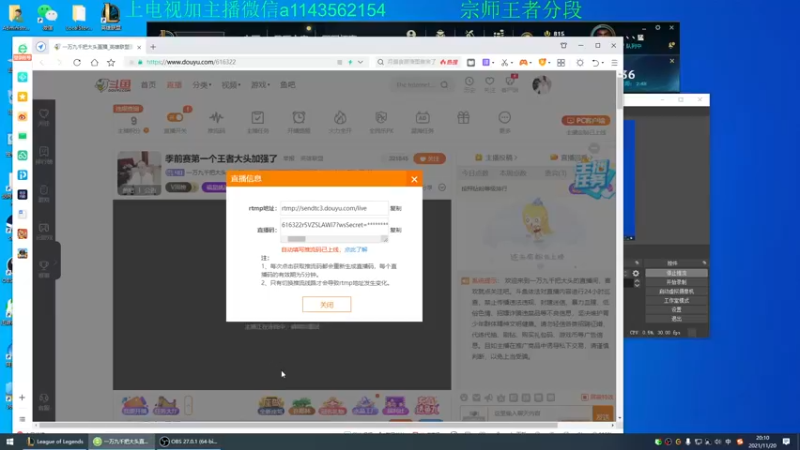The image size is (800, 450).
Task: Open the 更多 ellipsis icon
Action: click(505, 118)
